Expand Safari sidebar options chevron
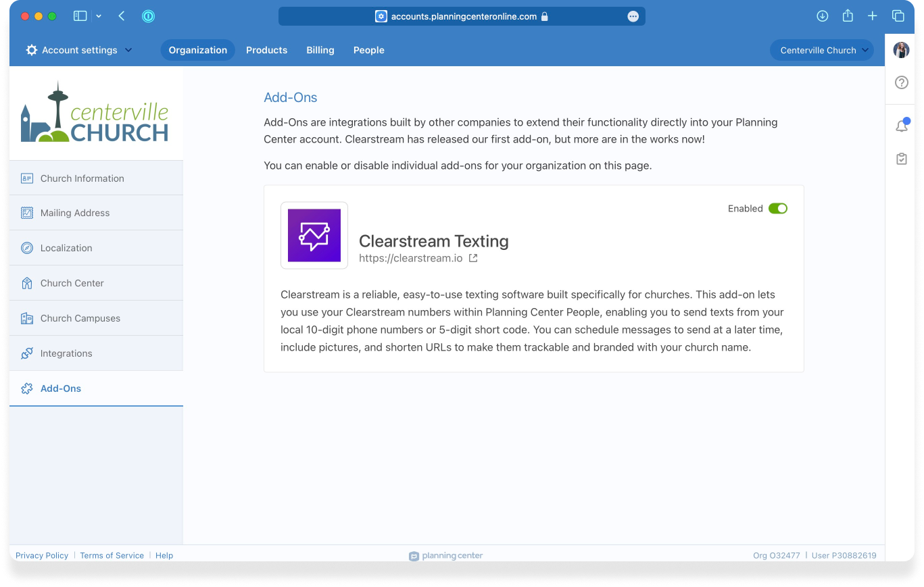924x587 pixels. point(99,16)
